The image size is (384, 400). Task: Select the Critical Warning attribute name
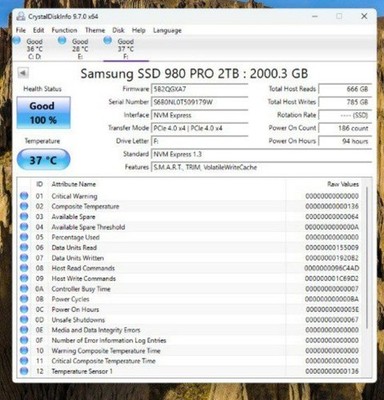coord(74,196)
